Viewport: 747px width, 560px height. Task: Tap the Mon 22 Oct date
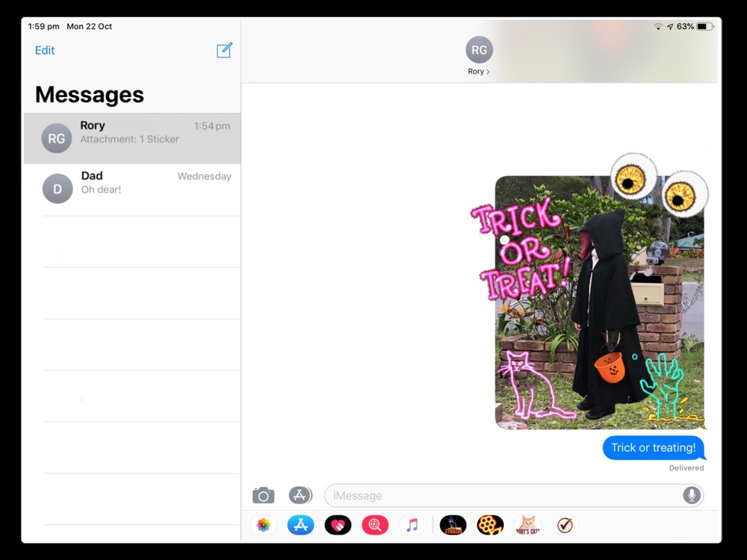tap(89, 27)
